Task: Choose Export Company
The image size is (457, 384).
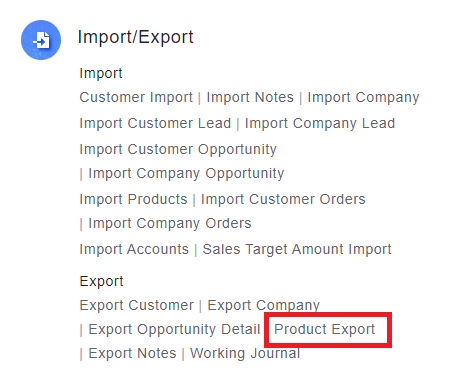Action: coord(263,305)
